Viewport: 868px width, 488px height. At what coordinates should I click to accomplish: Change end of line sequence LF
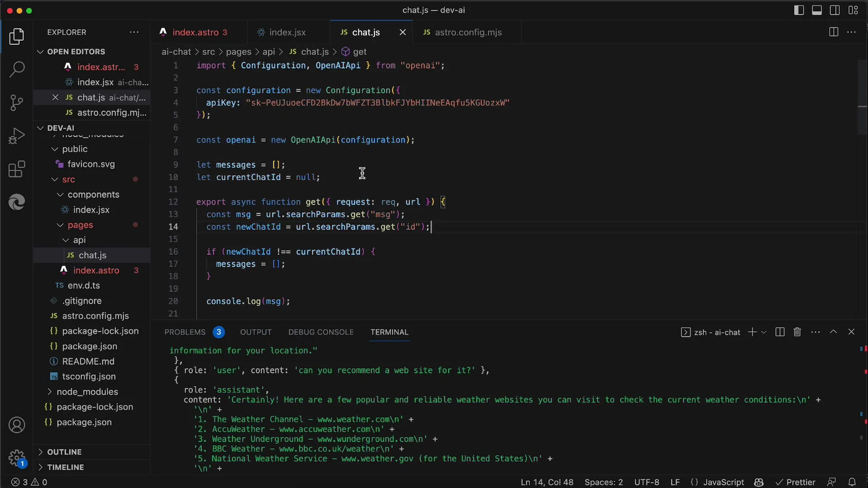coord(675,482)
